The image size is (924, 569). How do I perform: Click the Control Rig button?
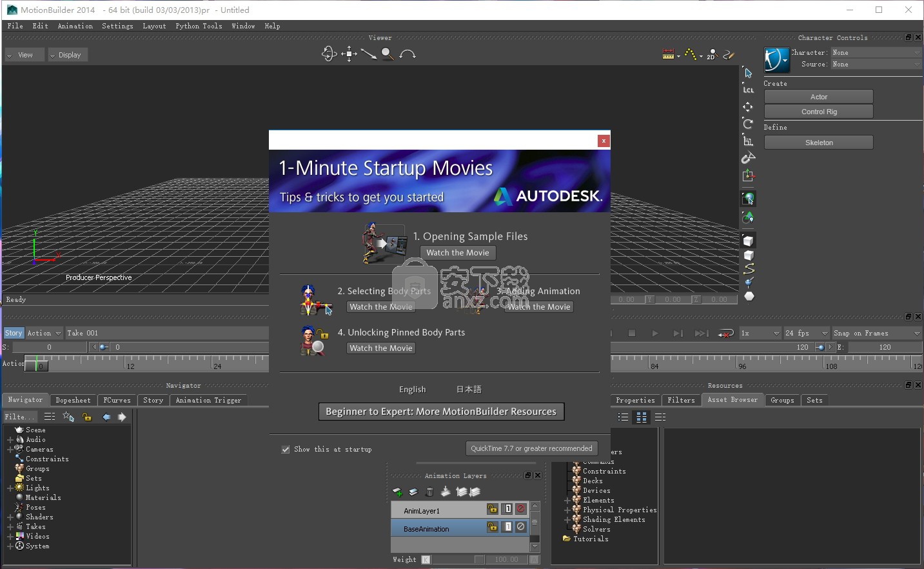pos(819,112)
